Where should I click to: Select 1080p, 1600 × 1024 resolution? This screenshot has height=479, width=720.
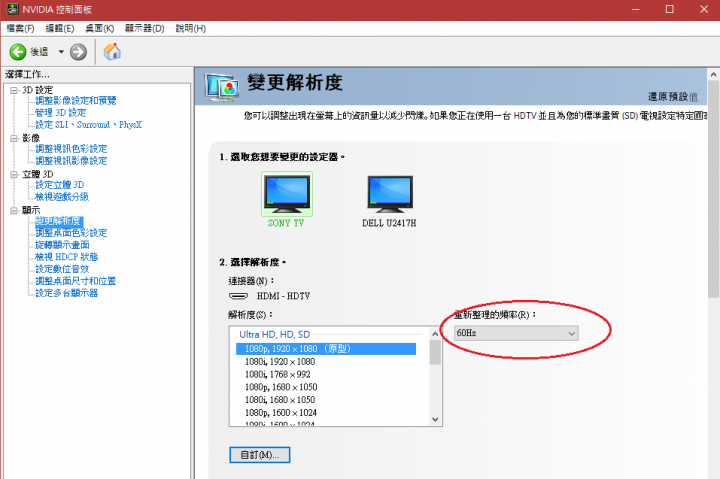(x=281, y=413)
